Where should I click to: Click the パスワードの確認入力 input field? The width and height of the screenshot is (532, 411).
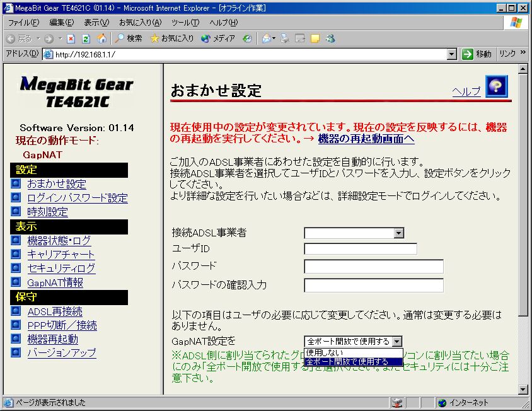pos(374,285)
